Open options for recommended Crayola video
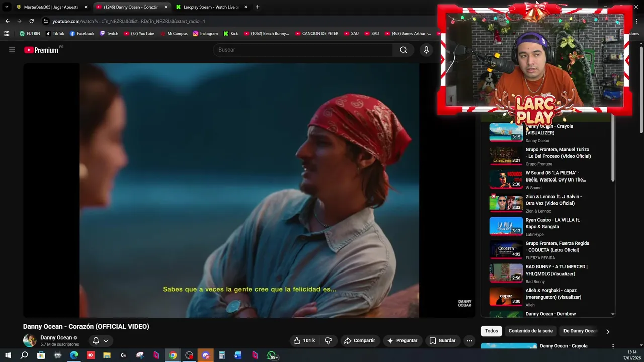This screenshot has height=362, width=644. pyautogui.click(x=613, y=346)
